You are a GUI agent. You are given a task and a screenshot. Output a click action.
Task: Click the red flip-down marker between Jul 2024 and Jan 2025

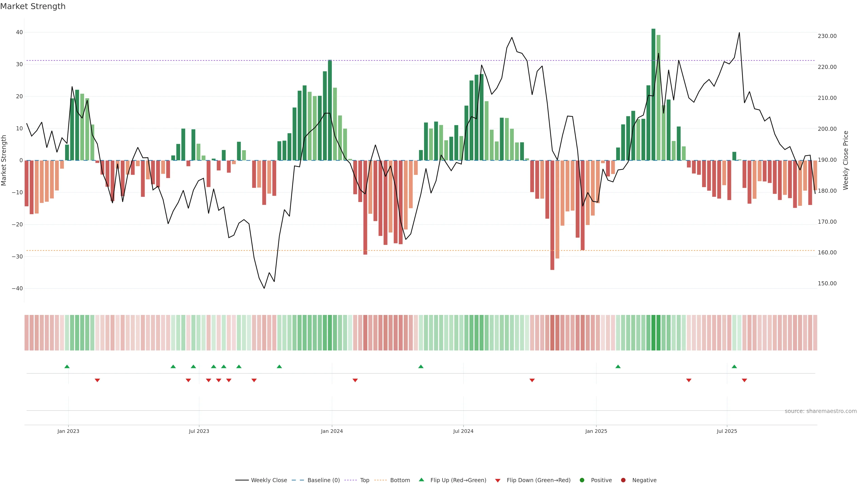point(532,380)
